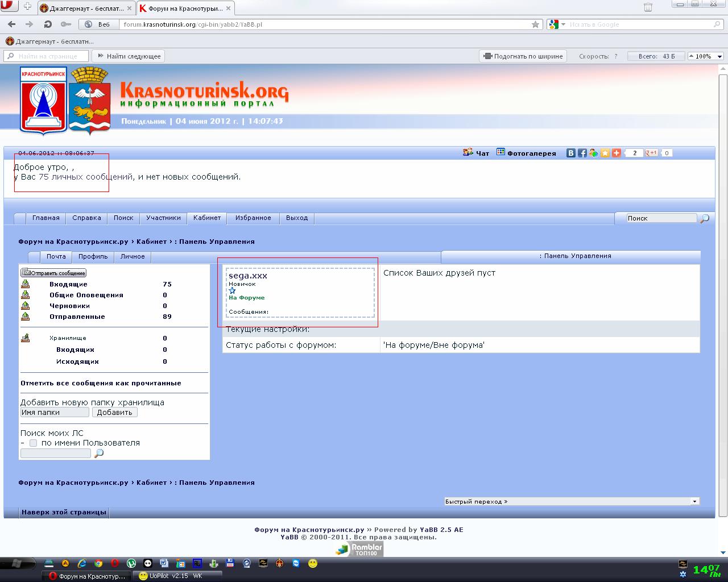Click the Найти следующее button
728x582 pixels.
coord(129,56)
